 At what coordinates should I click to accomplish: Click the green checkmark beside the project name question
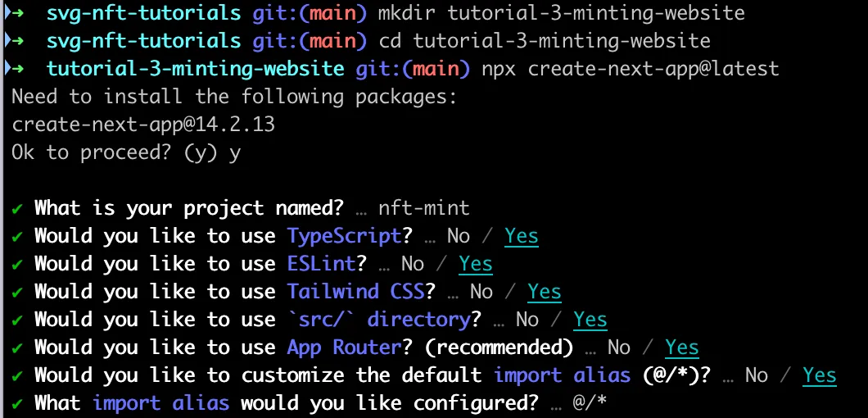pos(17,208)
